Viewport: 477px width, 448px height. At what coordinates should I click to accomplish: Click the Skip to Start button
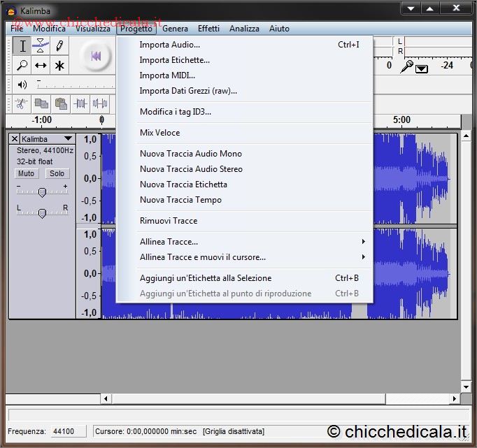pos(96,56)
